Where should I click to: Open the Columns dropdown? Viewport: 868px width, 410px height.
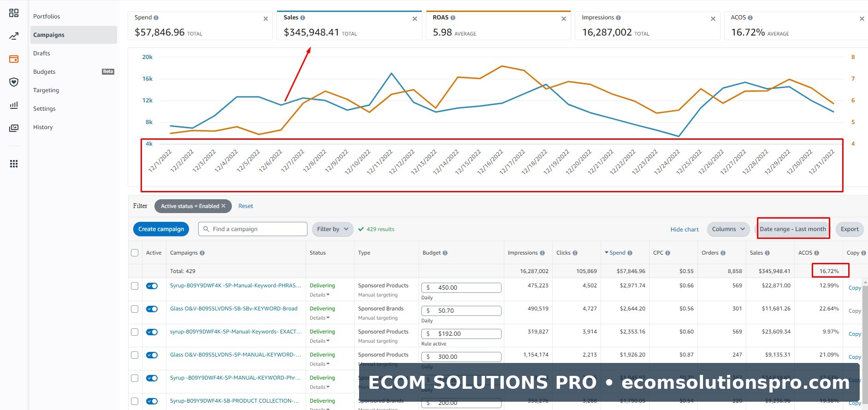pyautogui.click(x=728, y=229)
